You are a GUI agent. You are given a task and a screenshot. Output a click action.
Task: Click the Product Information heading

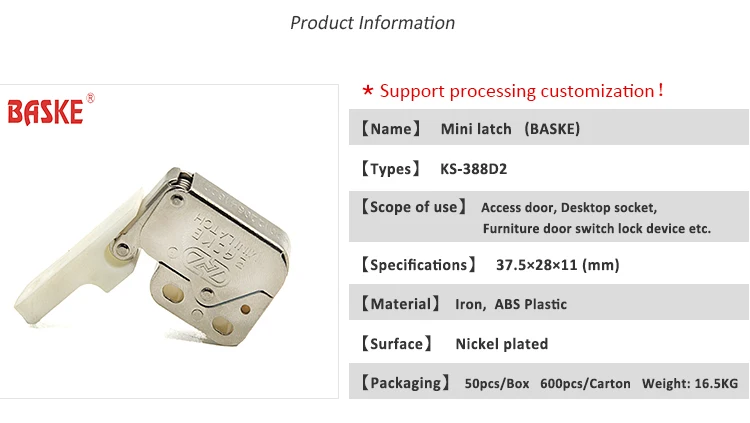(x=372, y=22)
